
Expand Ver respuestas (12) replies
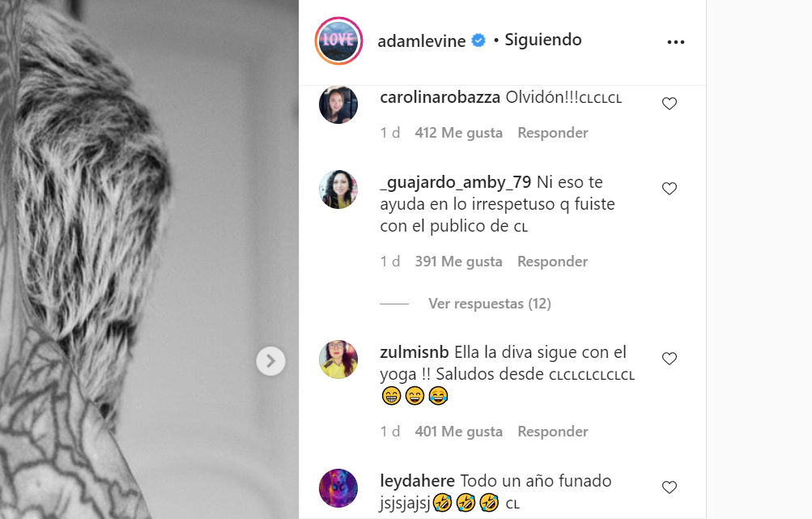click(489, 304)
